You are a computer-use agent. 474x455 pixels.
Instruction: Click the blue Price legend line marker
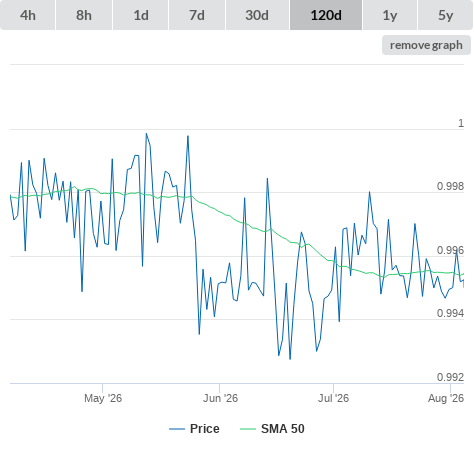177,429
